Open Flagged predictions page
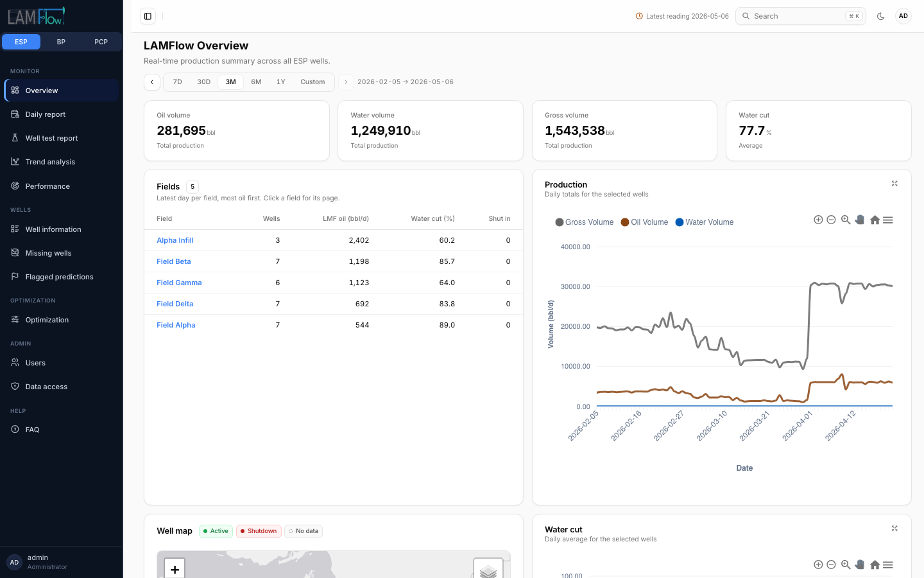This screenshot has height=578, width=924. [x=62, y=277]
